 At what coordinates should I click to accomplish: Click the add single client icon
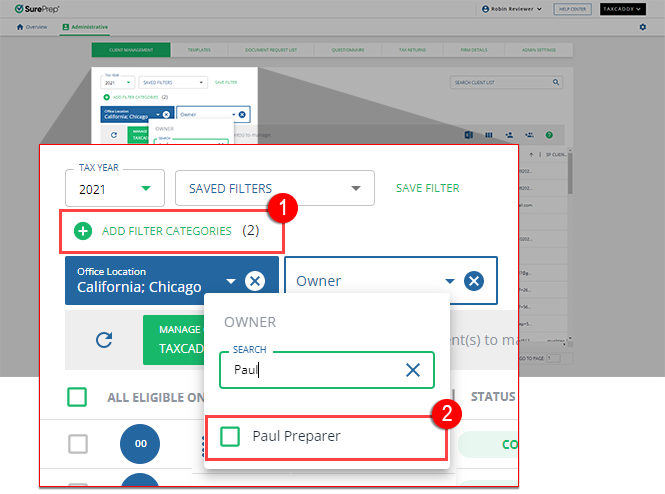[509, 135]
